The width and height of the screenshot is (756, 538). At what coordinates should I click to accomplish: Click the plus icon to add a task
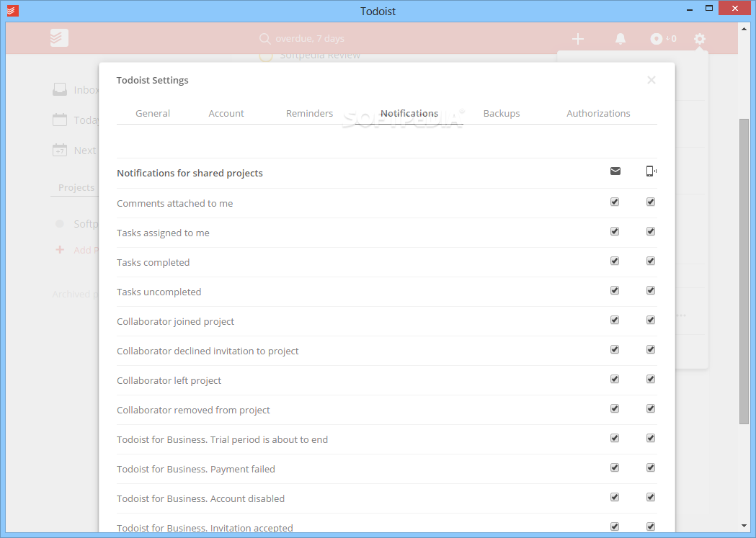(x=577, y=39)
